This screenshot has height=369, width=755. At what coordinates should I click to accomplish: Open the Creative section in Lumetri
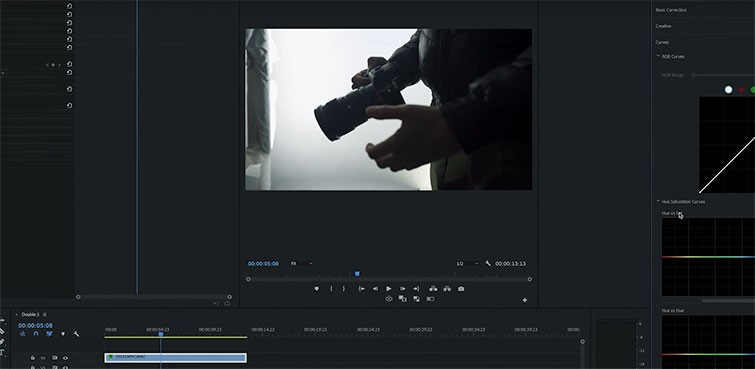[664, 26]
